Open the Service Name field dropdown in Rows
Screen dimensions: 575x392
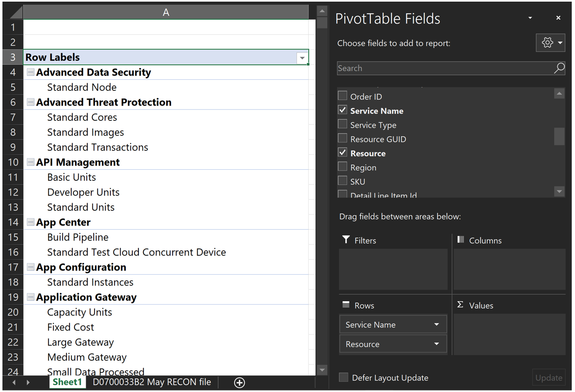click(437, 324)
